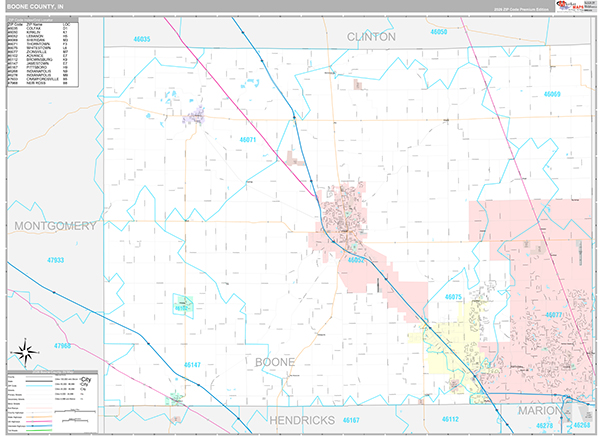Viewport: 600px width, 436px height.
Task: Click the scale bar in the legend
Action: click(75, 412)
